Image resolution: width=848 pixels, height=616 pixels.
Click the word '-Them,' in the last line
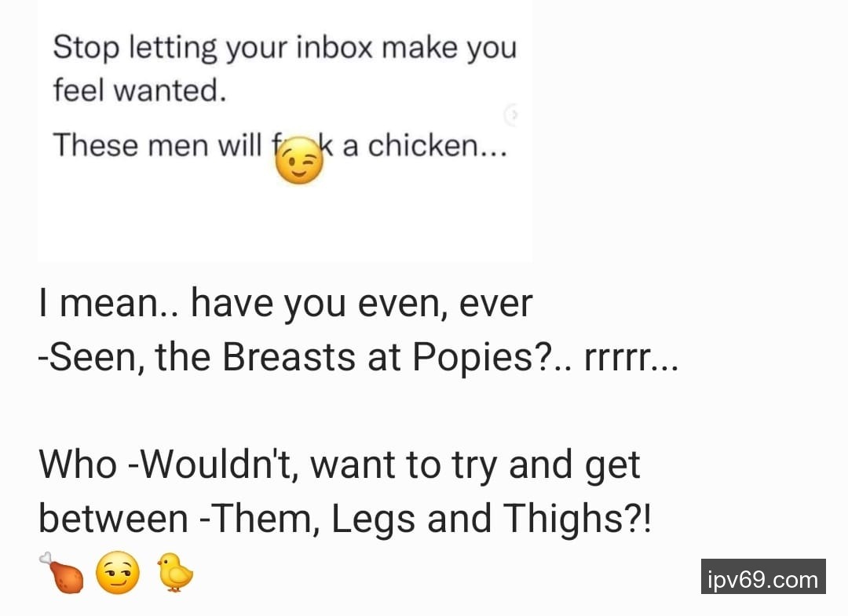click(x=260, y=519)
